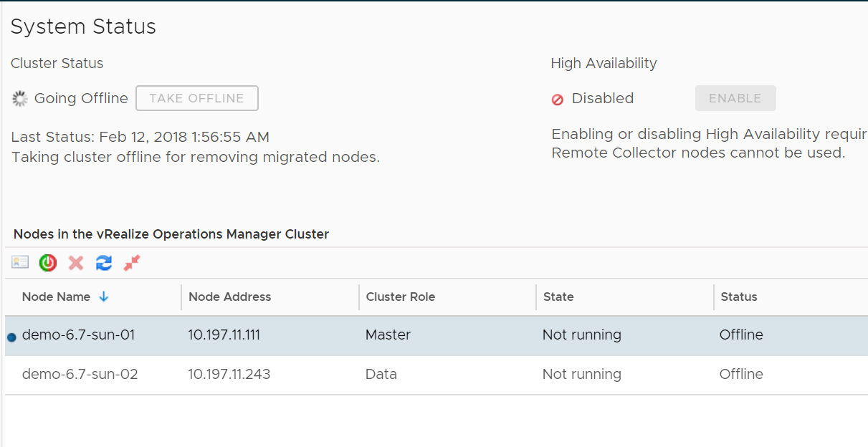The image size is (868, 447).
Task: Click the 10.197.11.243 node address cell
Action: tap(229, 374)
